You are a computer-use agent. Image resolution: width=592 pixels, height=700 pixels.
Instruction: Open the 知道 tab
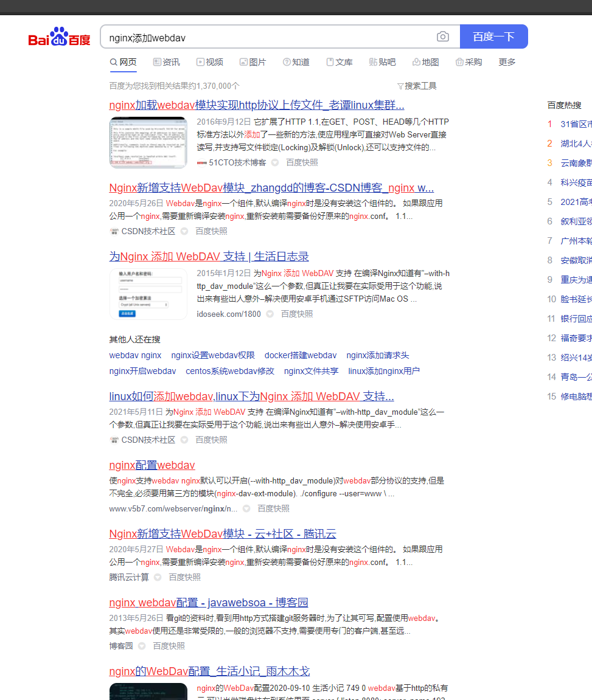tap(296, 62)
